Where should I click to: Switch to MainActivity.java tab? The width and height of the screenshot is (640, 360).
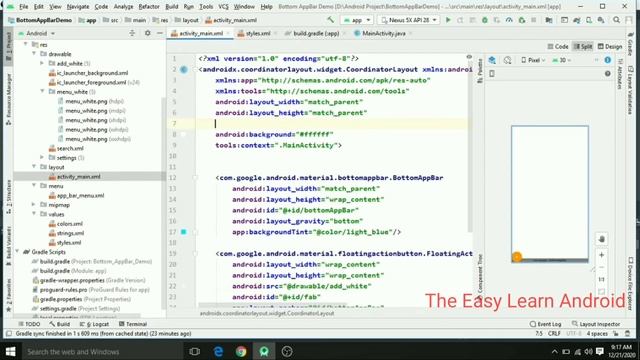pos(383,33)
